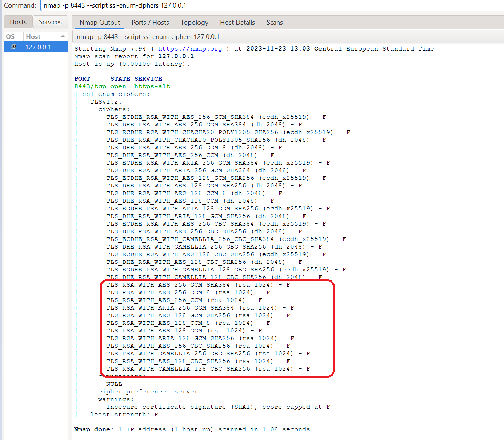Click the Host column header label
The height and width of the screenshot is (440, 504).
coord(33,36)
